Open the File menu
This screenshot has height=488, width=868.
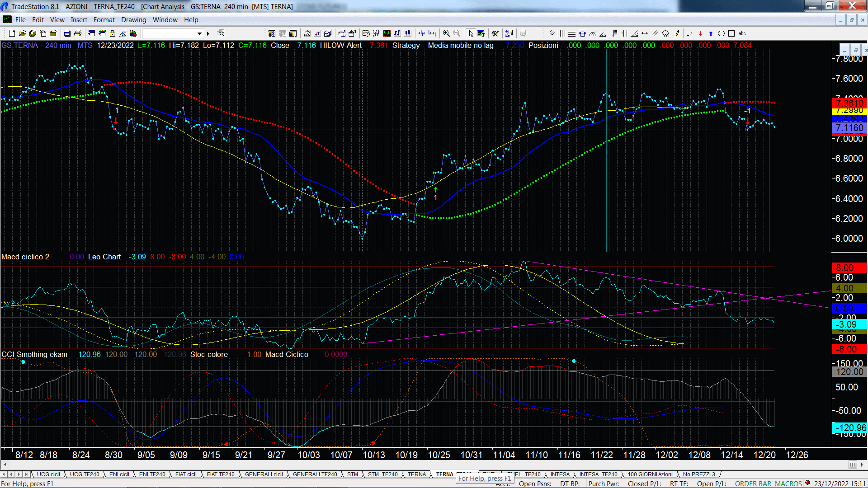tap(20, 20)
